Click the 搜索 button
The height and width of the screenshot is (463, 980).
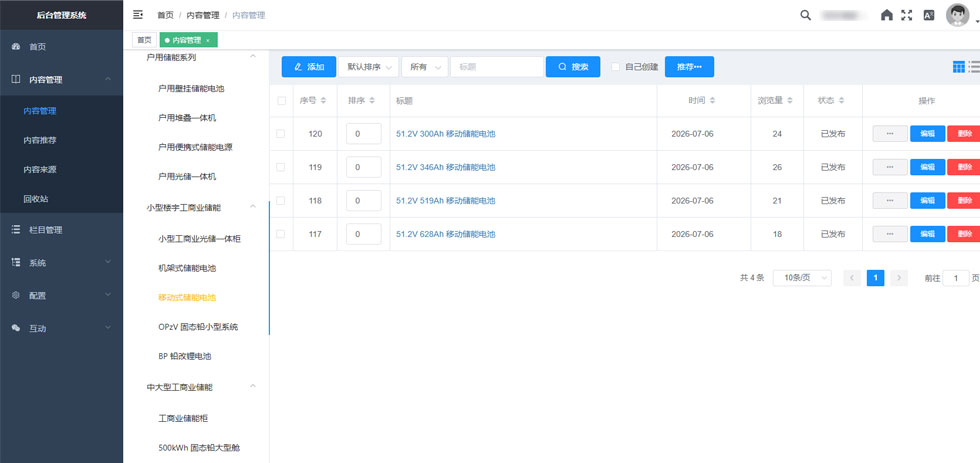(573, 67)
